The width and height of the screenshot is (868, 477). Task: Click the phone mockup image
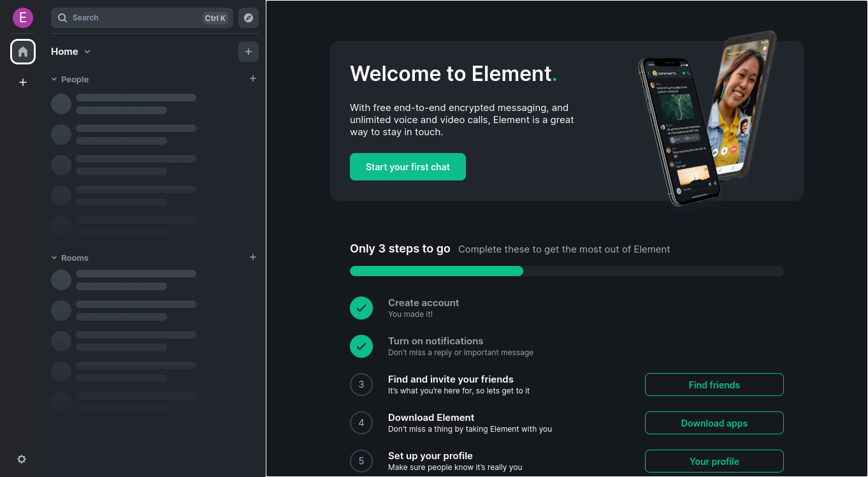pos(707,118)
